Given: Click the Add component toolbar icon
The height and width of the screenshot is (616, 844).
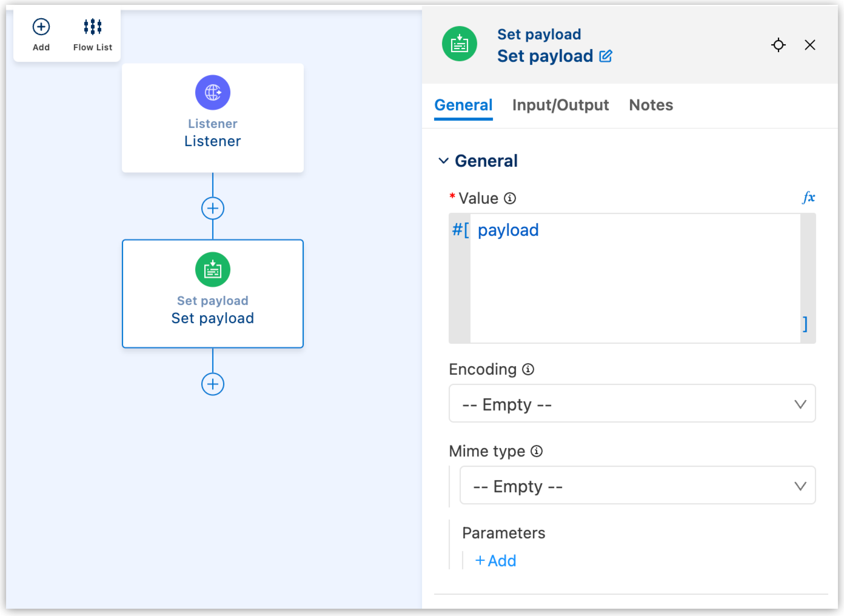Looking at the screenshot, I should coord(41,27).
